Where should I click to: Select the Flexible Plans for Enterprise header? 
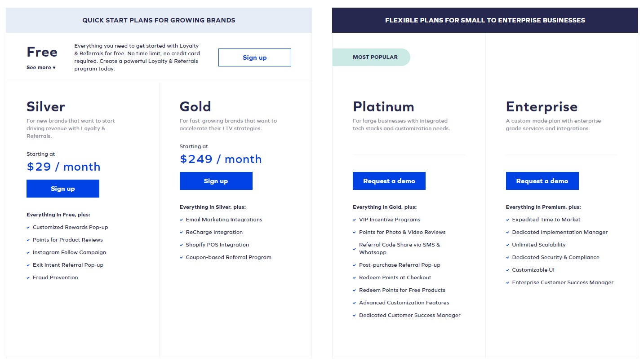(485, 20)
